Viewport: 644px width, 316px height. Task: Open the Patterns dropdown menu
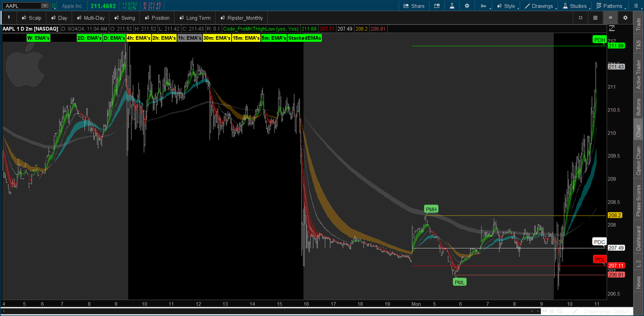[610, 6]
